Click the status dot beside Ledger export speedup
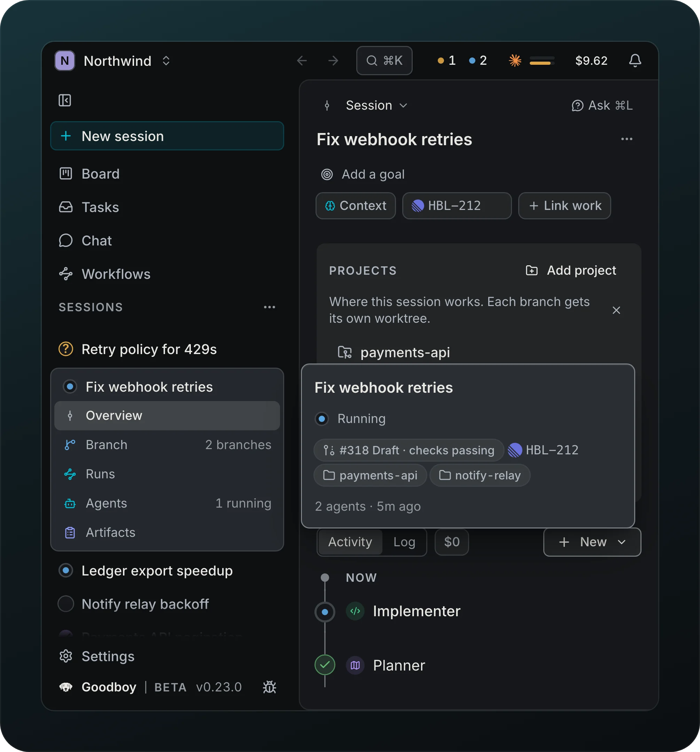Viewport: 700px width, 752px height. 65,570
